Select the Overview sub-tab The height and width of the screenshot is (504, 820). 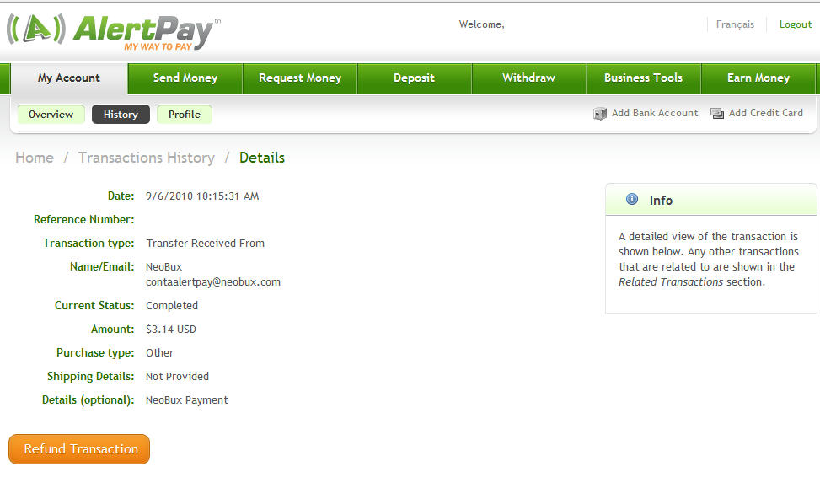coord(51,115)
